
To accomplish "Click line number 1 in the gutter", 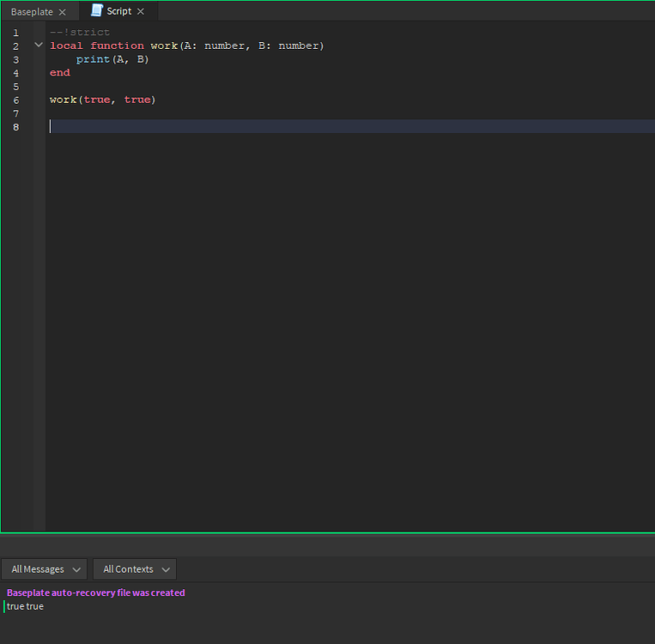I will point(15,33).
